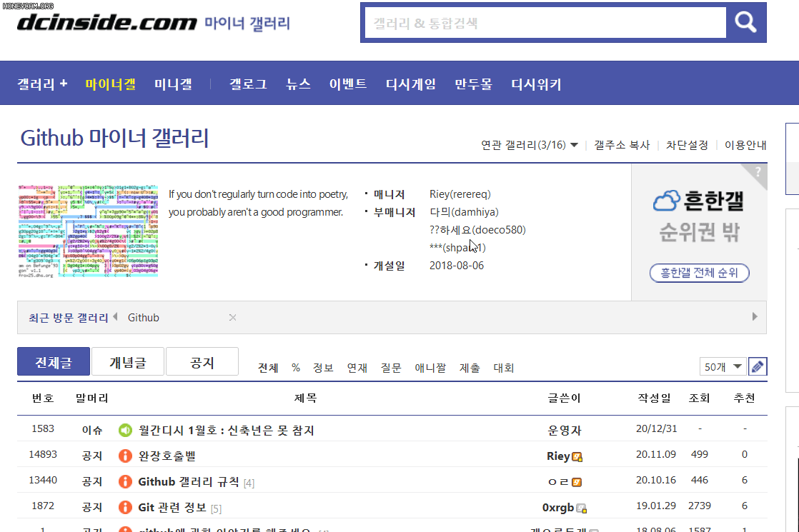Open the 이용안내 link

(745, 145)
